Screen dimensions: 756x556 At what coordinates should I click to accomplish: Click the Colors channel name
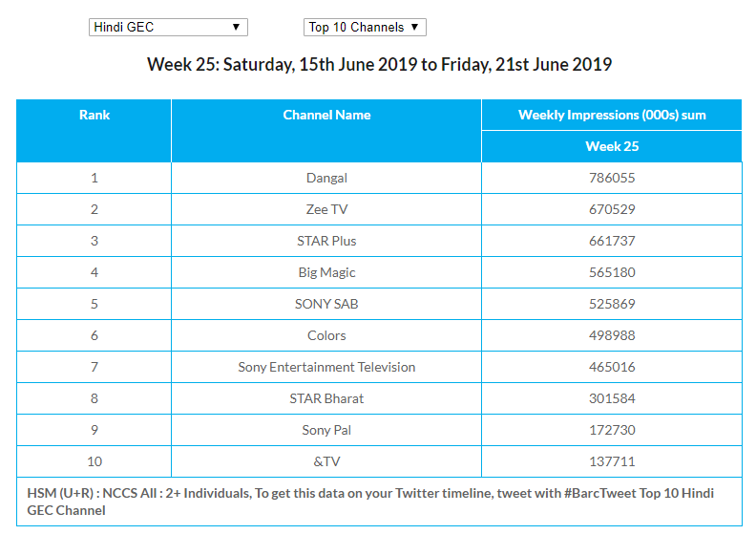coord(326,335)
